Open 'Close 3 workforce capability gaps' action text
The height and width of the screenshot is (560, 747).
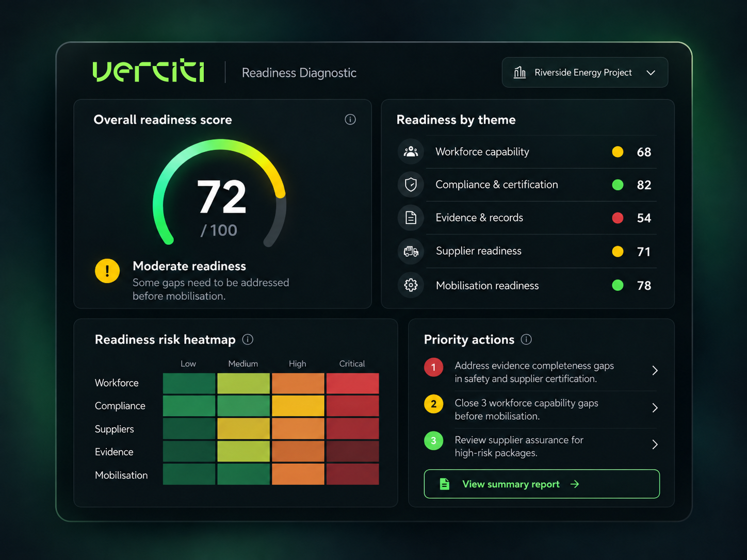[x=526, y=409]
